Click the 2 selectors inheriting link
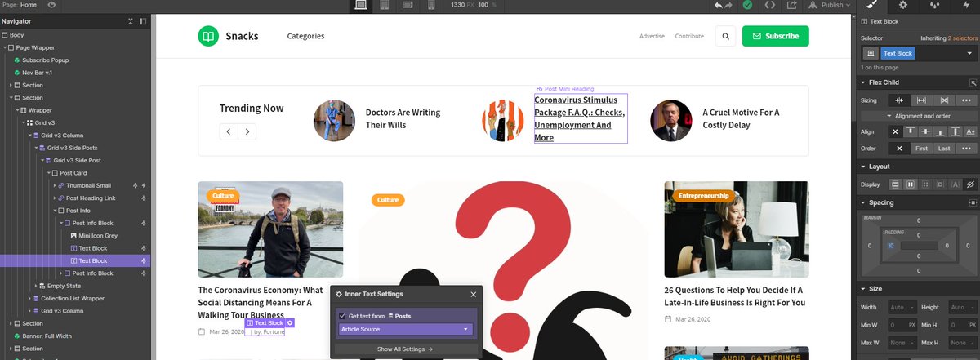 coord(961,38)
